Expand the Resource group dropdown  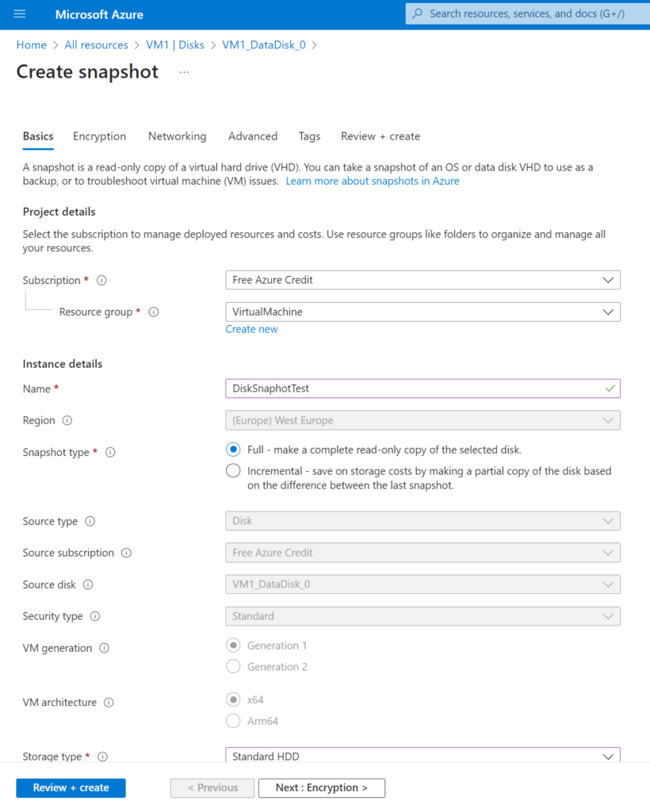pyautogui.click(x=422, y=312)
